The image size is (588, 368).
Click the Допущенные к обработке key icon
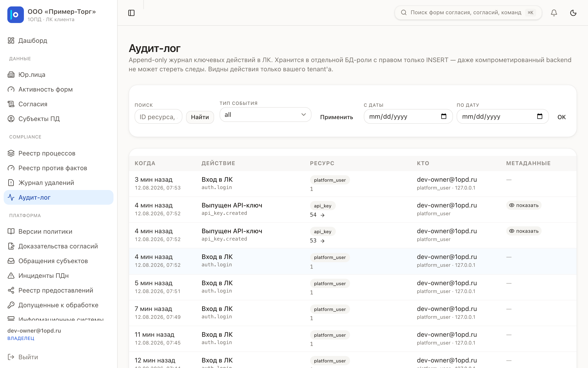pos(11,305)
